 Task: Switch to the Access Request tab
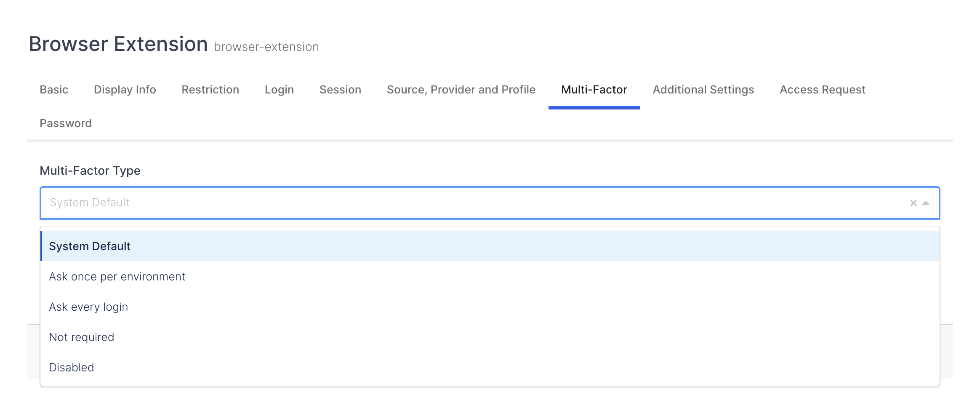tap(823, 90)
